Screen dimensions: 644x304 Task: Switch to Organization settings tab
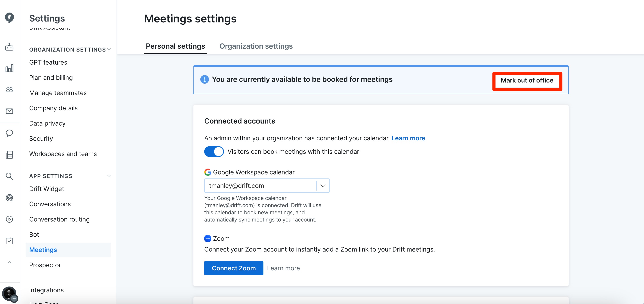click(x=256, y=46)
